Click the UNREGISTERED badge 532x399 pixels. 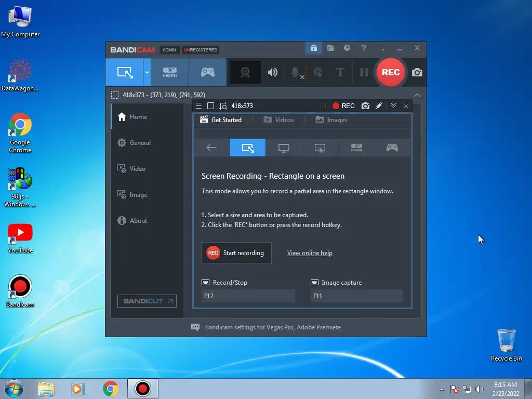click(201, 50)
